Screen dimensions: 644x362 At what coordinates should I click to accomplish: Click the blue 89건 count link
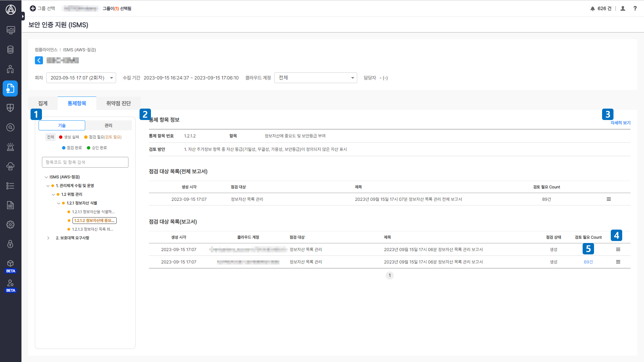coord(588,262)
